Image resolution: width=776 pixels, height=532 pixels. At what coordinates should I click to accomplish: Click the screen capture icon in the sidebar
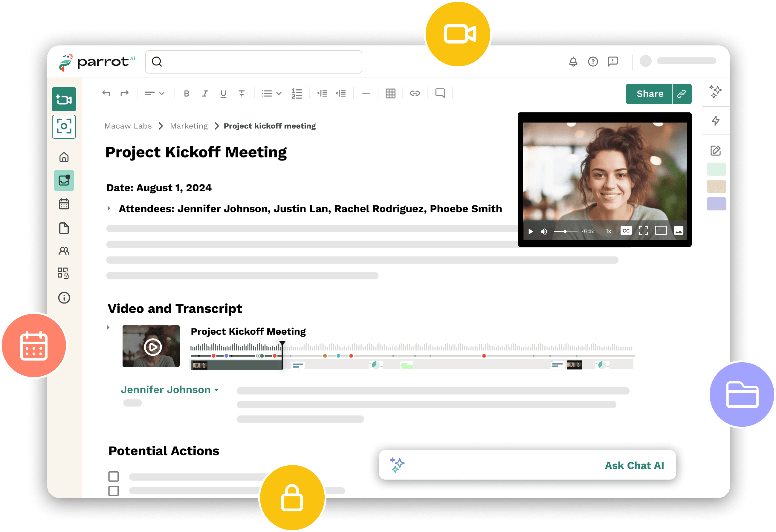(x=64, y=126)
